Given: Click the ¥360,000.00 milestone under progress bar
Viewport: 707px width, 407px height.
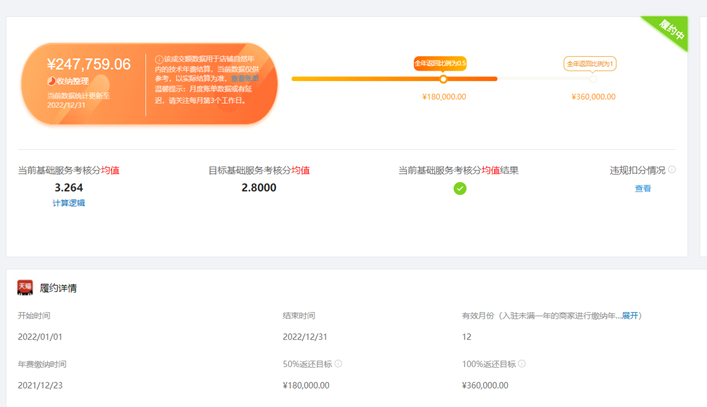Looking at the screenshot, I should pyautogui.click(x=593, y=97).
